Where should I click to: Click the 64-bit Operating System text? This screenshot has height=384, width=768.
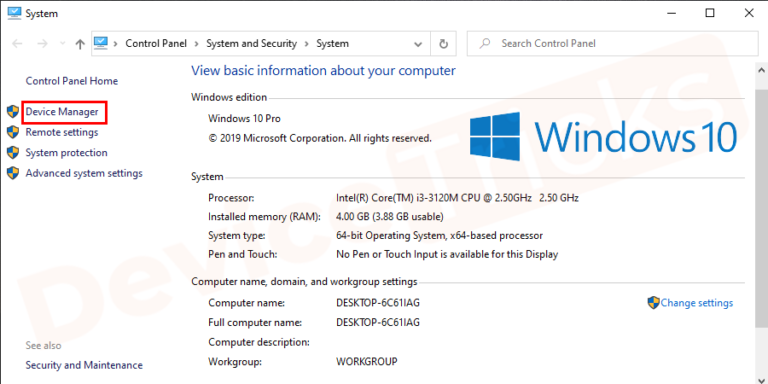[439, 236]
